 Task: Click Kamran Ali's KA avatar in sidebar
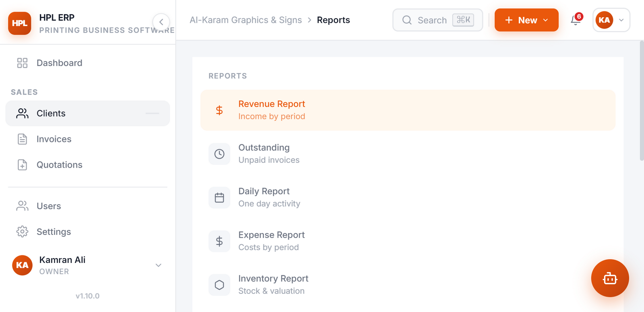22,265
